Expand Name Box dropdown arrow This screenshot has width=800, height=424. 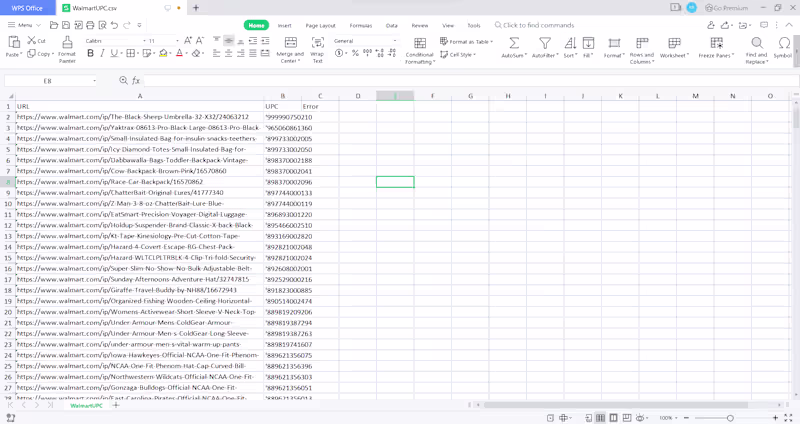[x=94, y=81]
